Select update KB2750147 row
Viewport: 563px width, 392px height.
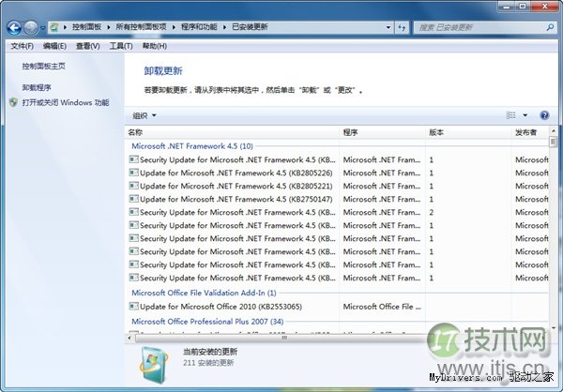pyautogui.click(x=338, y=199)
